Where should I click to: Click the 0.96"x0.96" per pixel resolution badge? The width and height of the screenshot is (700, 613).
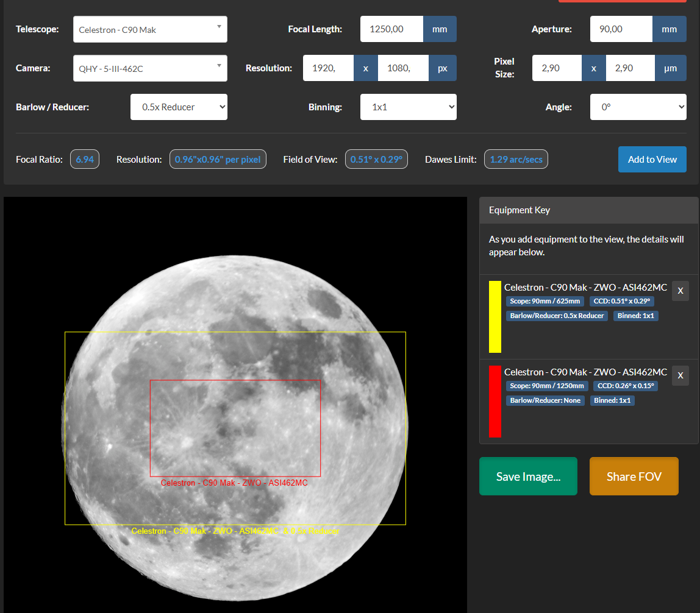[218, 159]
